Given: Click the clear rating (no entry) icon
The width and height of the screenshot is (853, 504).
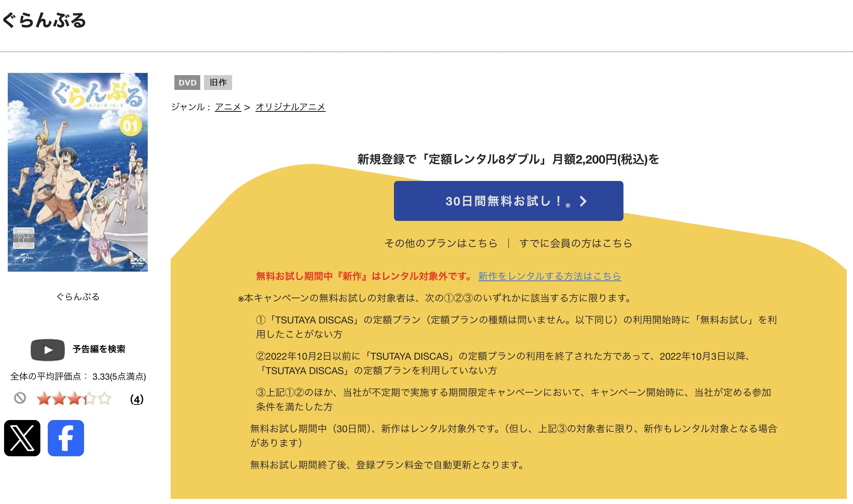Looking at the screenshot, I should (x=20, y=398).
